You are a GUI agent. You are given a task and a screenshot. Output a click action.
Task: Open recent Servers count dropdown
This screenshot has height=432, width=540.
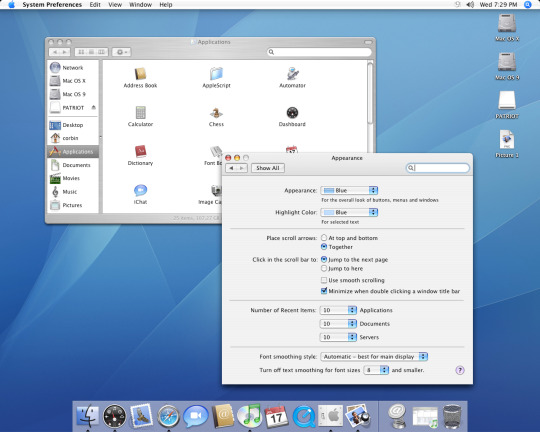pyautogui.click(x=338, y=337)
